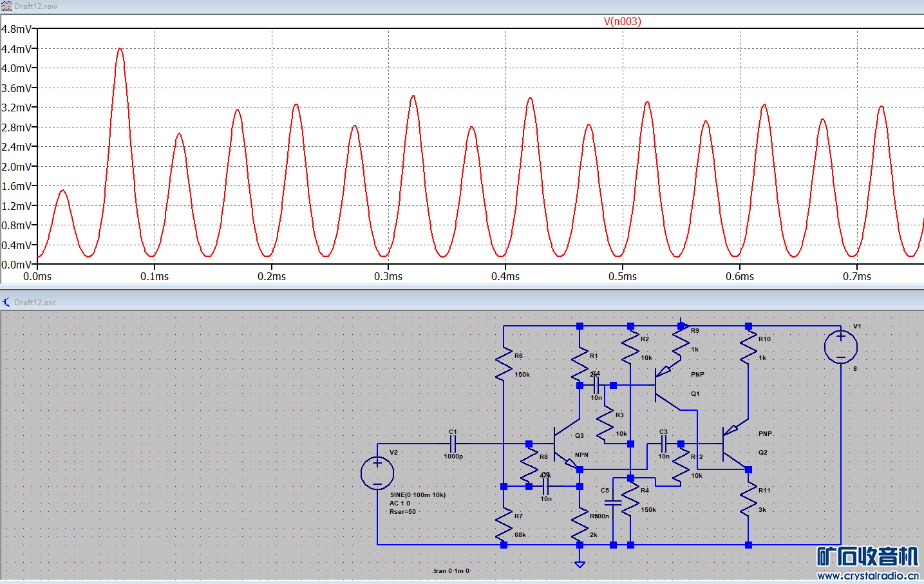This screenshot has height=584, width=924.
Task: Click the 10k value of R3
Action: click(x=621, y=434)
